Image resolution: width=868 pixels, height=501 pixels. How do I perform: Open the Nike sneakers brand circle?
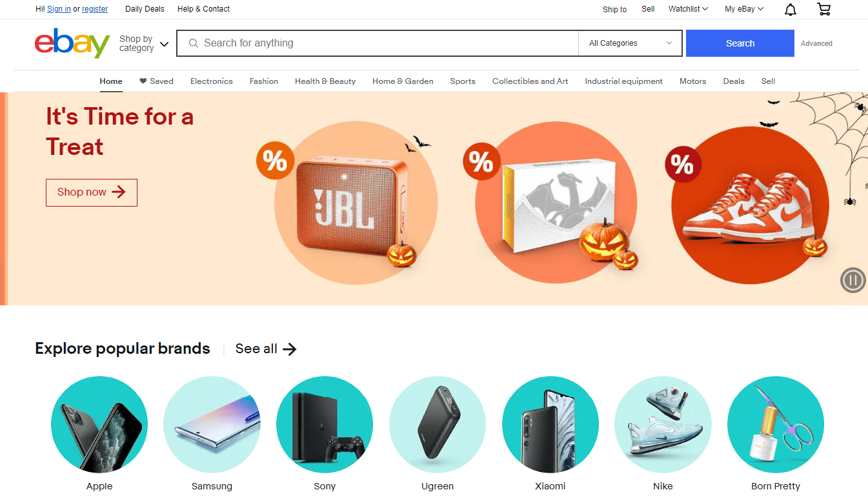pos(663,425)
